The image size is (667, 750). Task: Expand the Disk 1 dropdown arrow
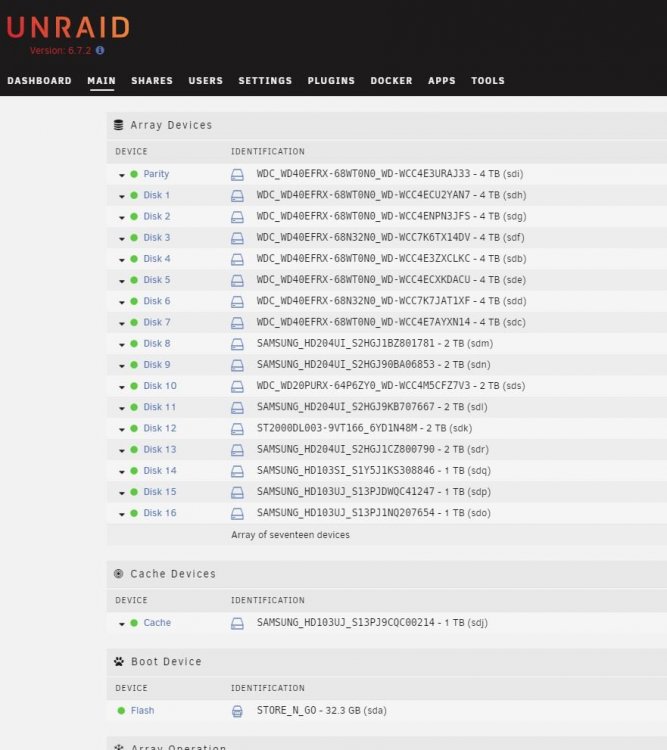click(122, 197)
